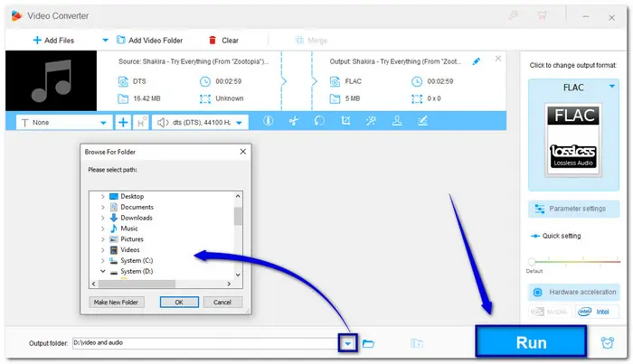The width and height of the screenshot is (633, 364).
Task: Select Pictures in folder tree
Action: click(132, 239)
